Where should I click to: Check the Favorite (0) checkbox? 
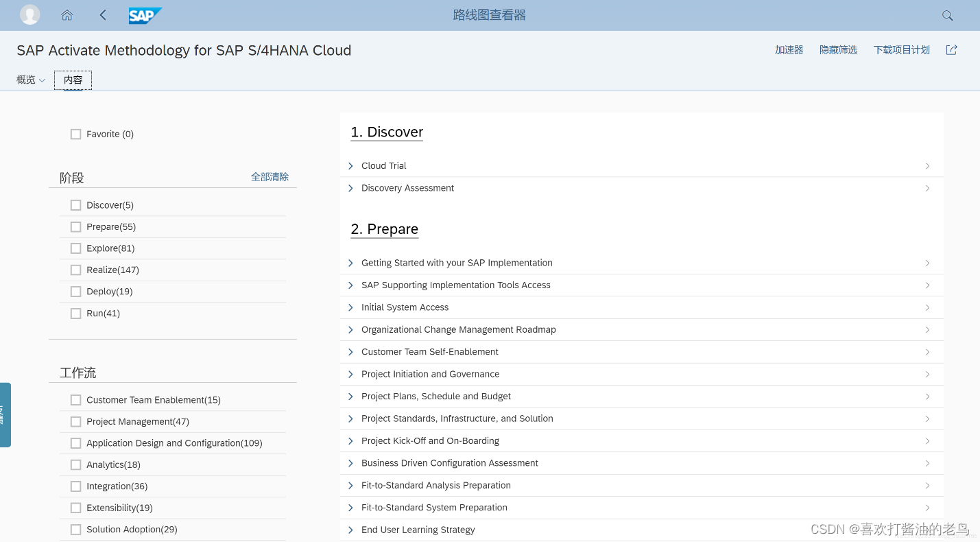[76, 134]
